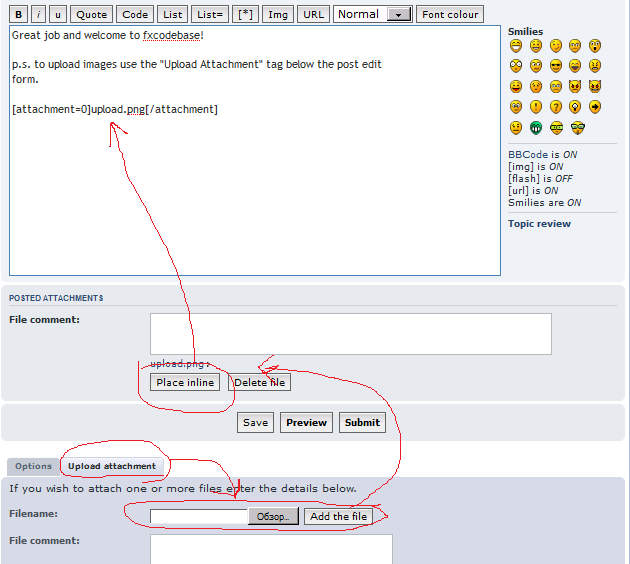Click the new upload File comment textarea

click(271, 549)
